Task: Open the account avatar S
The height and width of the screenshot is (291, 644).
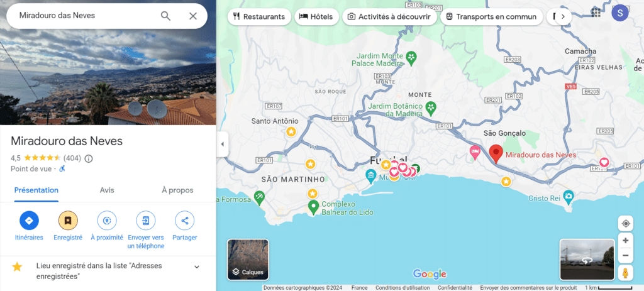Action: [619, 13]
